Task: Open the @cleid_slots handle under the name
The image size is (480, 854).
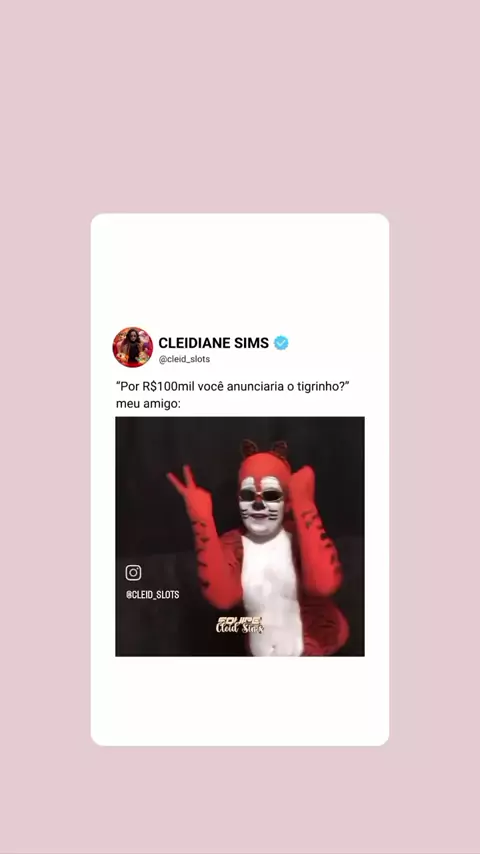Action: tap(184, 359)
